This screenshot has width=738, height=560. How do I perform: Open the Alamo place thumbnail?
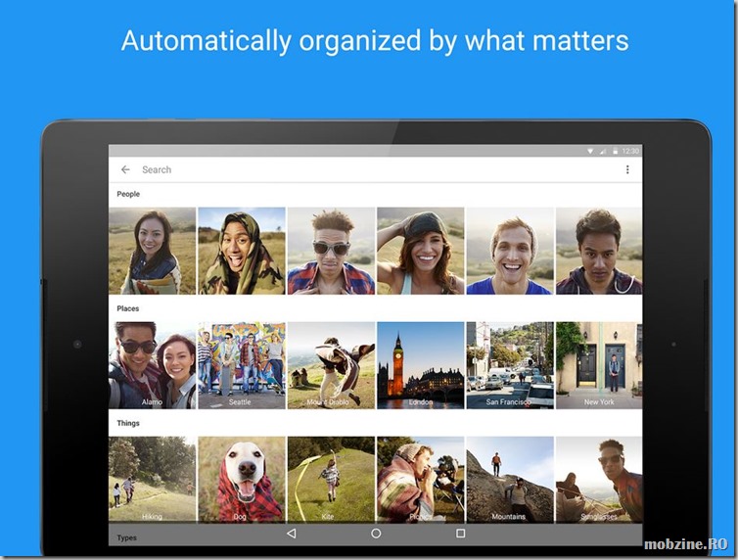(152, 365)
